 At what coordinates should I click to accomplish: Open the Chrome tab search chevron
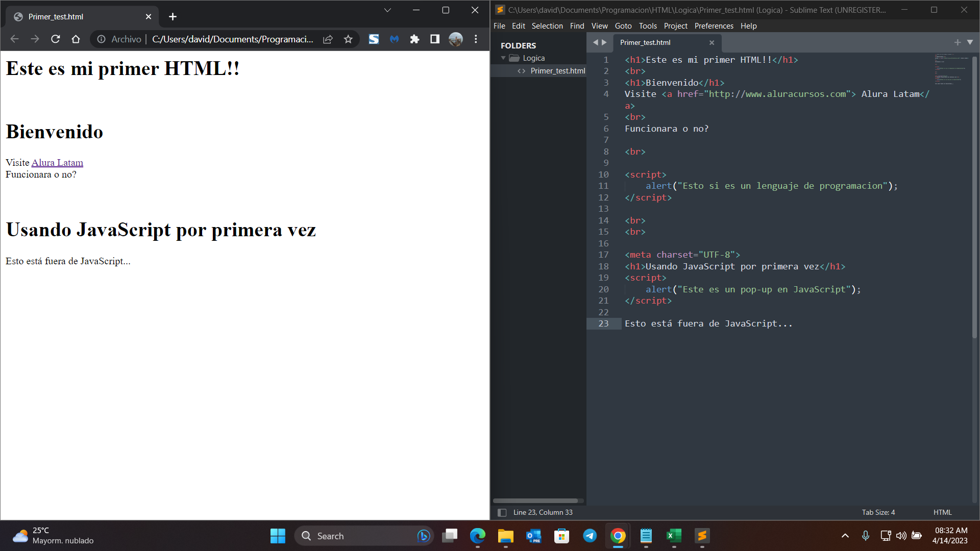click(387, 10)
